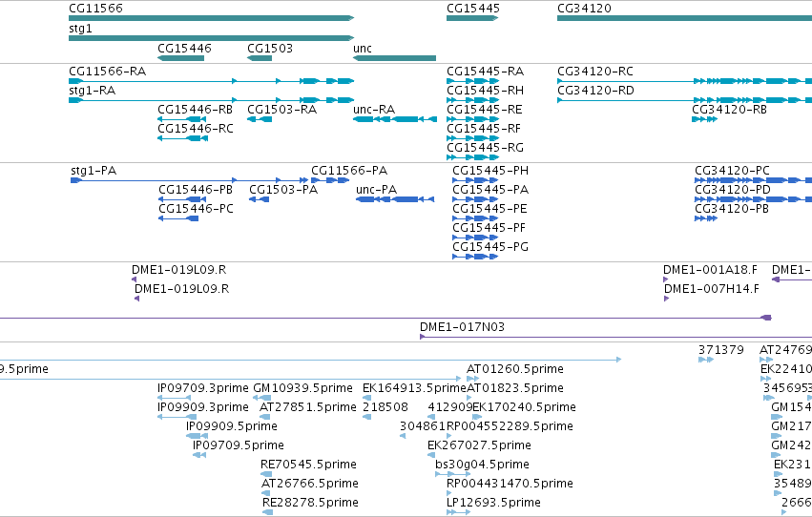This screenshot has height=517, width=812.
Task: Click EST bs30g04.5prime
Action: 452,474
